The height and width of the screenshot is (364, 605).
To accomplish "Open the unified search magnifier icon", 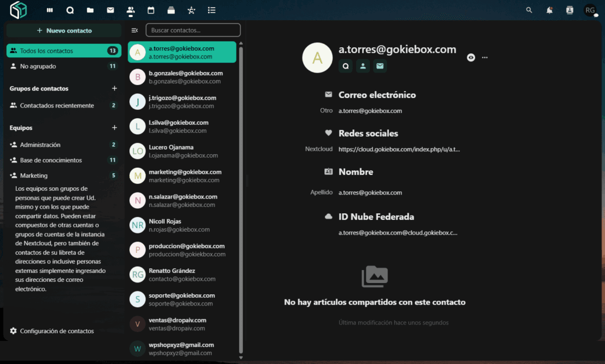I will pos(529,10).
